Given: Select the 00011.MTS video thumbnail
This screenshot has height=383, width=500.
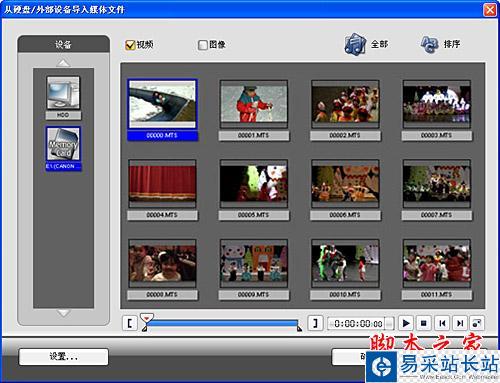Looking at the screenshot, I should (x=437, y=263).
